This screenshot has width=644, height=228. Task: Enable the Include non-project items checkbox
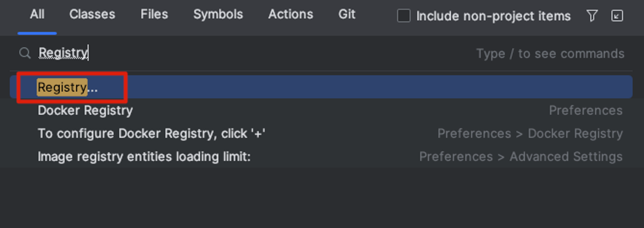point(403,15)
